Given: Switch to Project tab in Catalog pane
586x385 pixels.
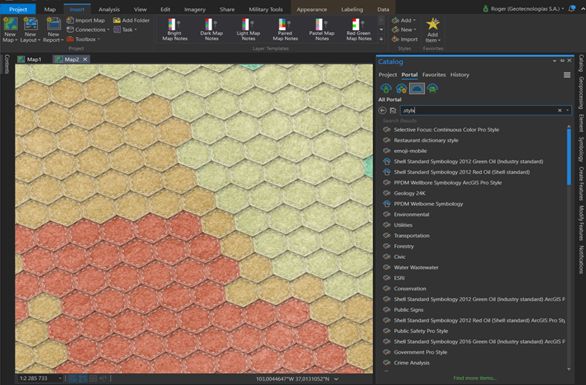Looking at the screenshot, I should 388,75.
